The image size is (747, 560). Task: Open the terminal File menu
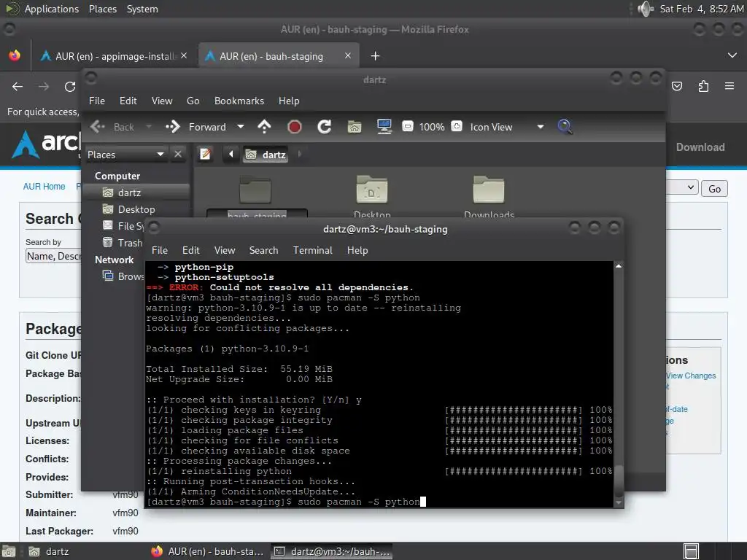160,251
